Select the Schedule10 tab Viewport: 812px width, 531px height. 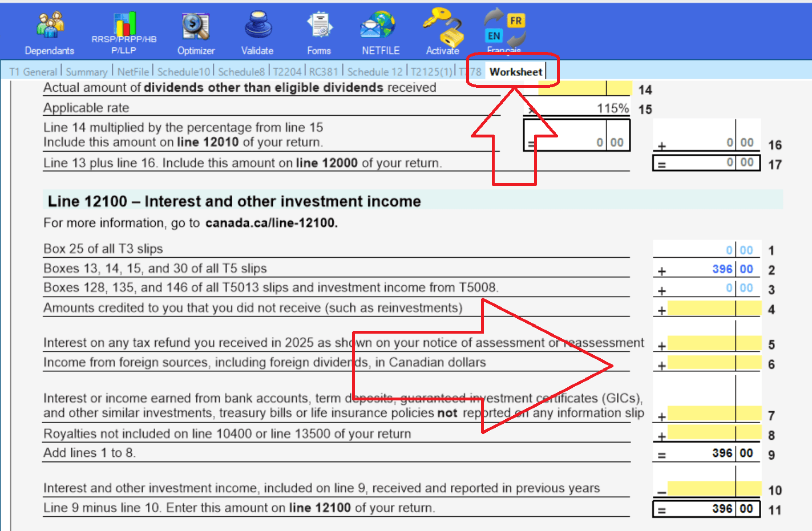pos(183,71)
